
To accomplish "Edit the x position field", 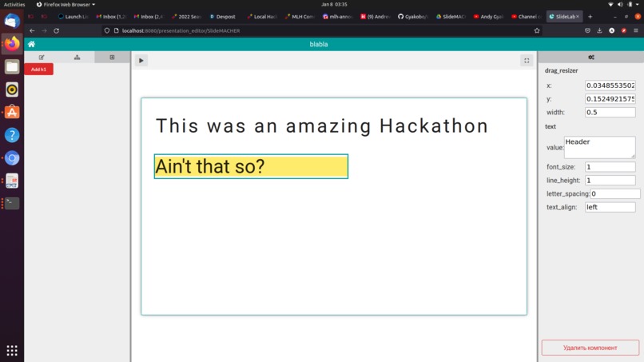I will 610,86.
